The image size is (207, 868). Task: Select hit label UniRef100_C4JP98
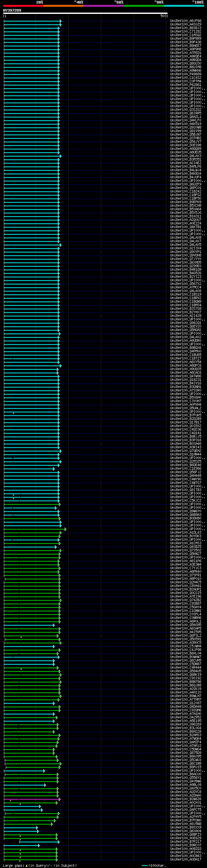186,650
